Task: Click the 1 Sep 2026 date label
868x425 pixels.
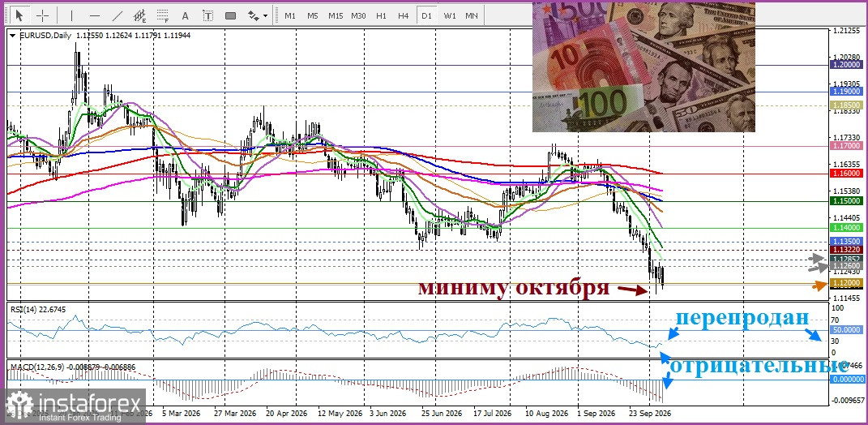Action: (596, 414)
